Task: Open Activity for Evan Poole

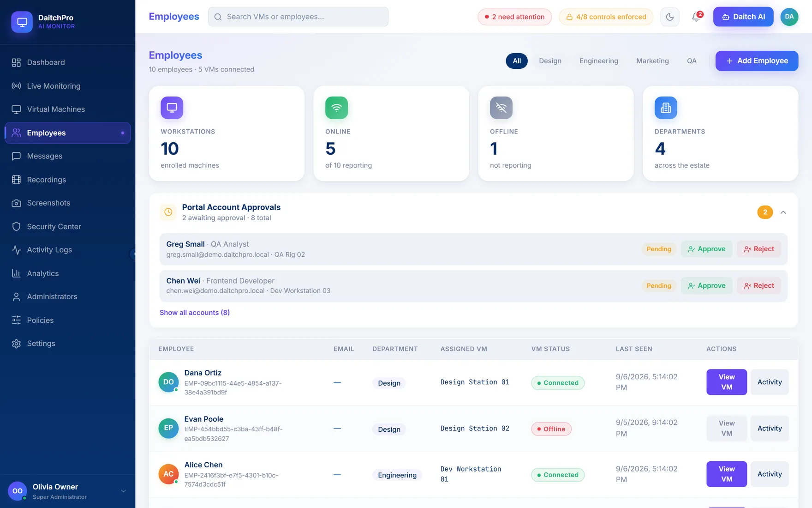Action: click(770, 429)
